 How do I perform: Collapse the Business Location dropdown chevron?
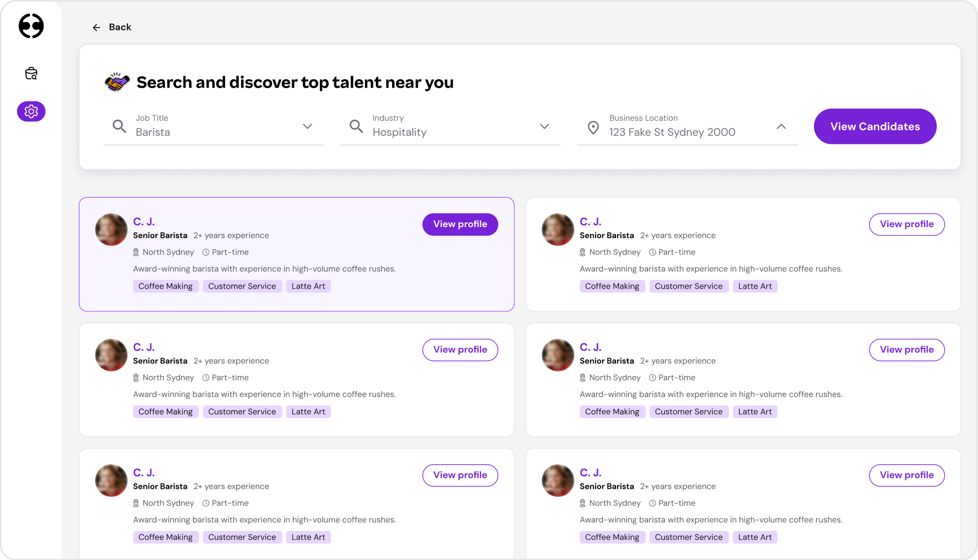(781, 126)
